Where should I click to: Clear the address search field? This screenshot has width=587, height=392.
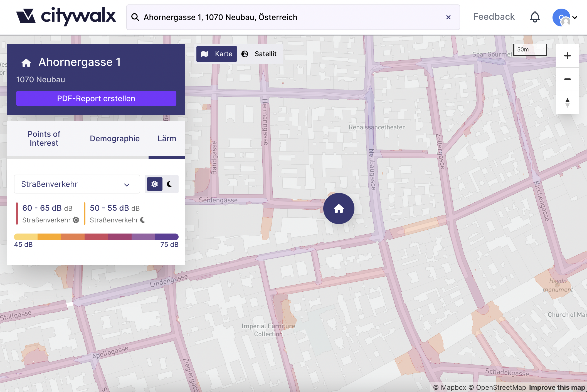pos(448,17)
